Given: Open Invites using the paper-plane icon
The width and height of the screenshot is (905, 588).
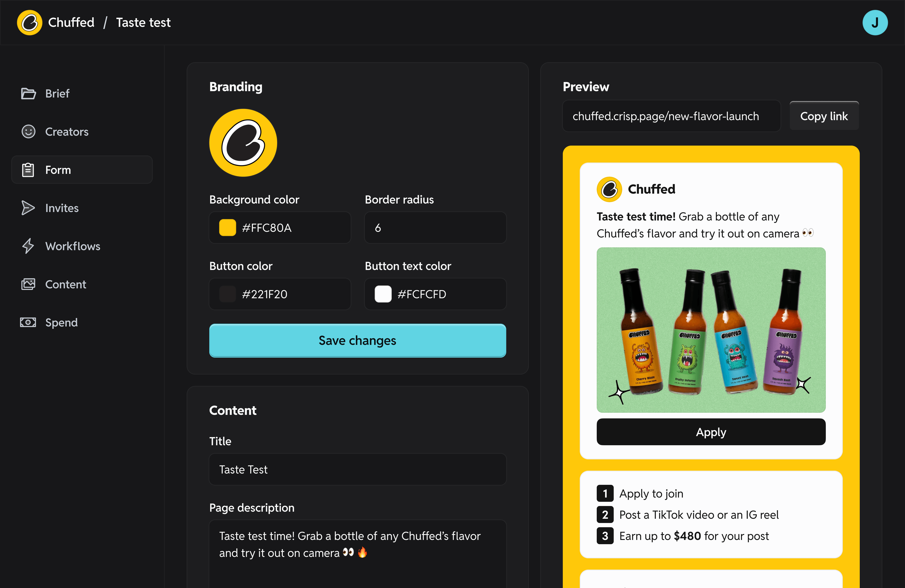Looking at the screenshot, I should pyautogui.click(x=28, y=208).
